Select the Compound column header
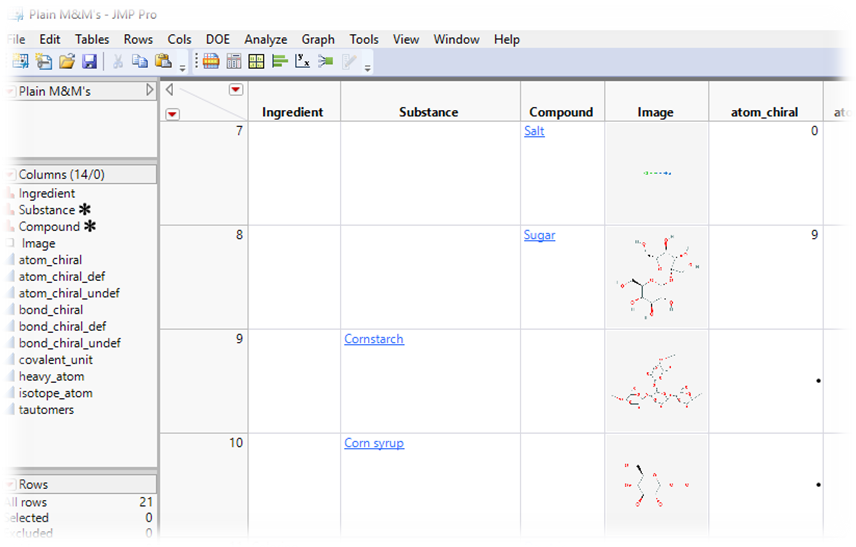Viewport: 856px width, 547px height. click(x=562, y=102)
